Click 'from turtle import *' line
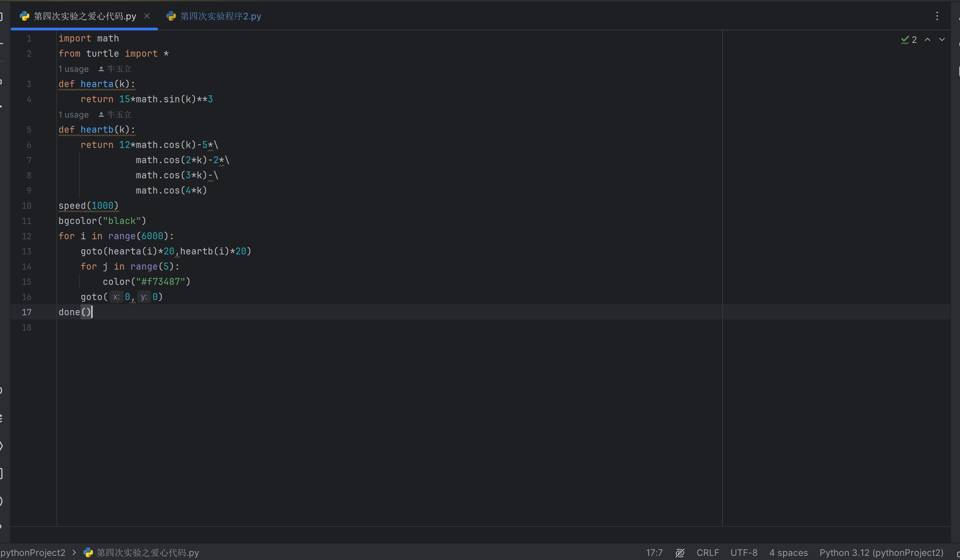 [x=113, y=54]
